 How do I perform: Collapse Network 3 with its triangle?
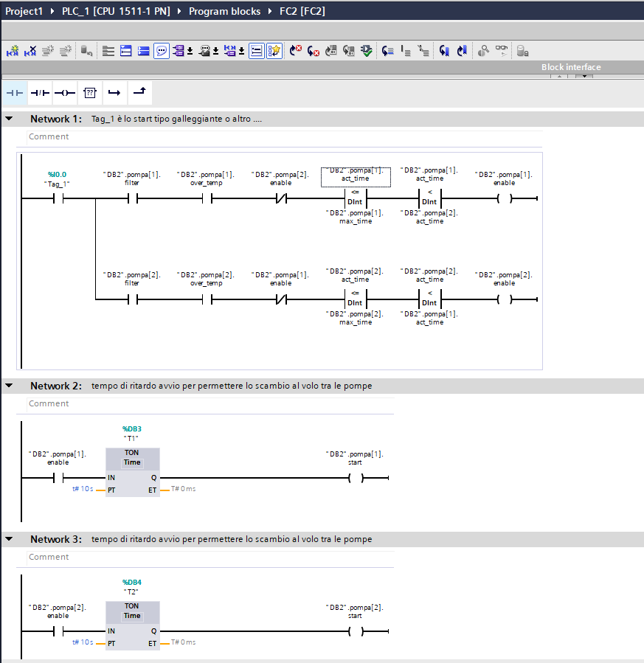(9, 539)
